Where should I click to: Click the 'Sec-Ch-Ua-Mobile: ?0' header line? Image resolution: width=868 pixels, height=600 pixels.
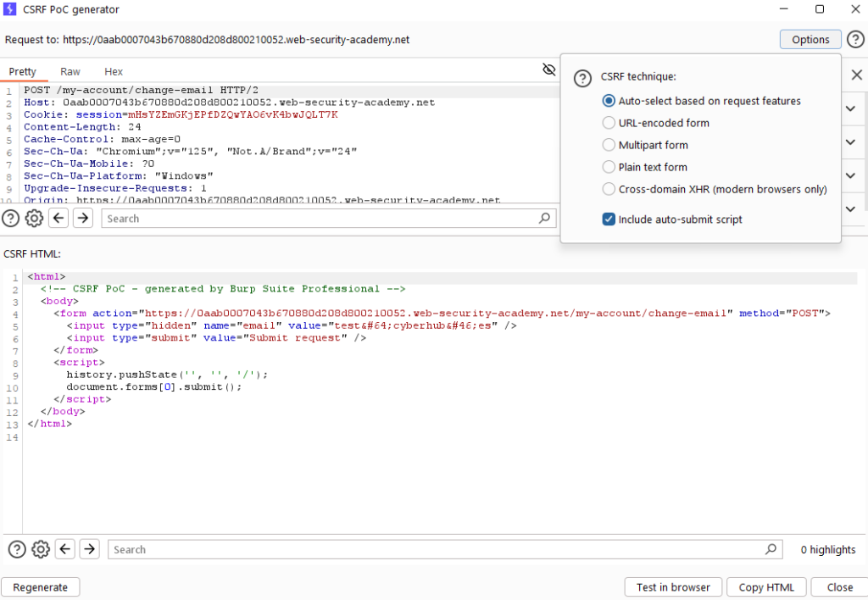(x=89, y=164)
